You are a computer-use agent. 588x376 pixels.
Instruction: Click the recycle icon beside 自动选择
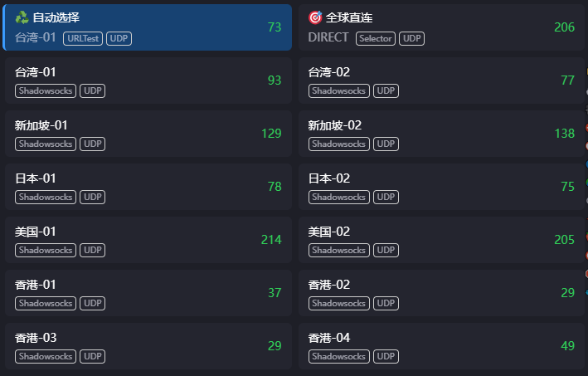22,17
